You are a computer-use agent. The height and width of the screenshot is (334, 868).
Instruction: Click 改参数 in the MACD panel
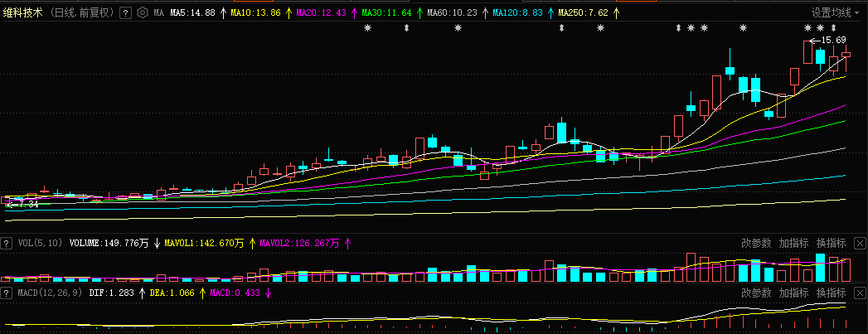756,293
